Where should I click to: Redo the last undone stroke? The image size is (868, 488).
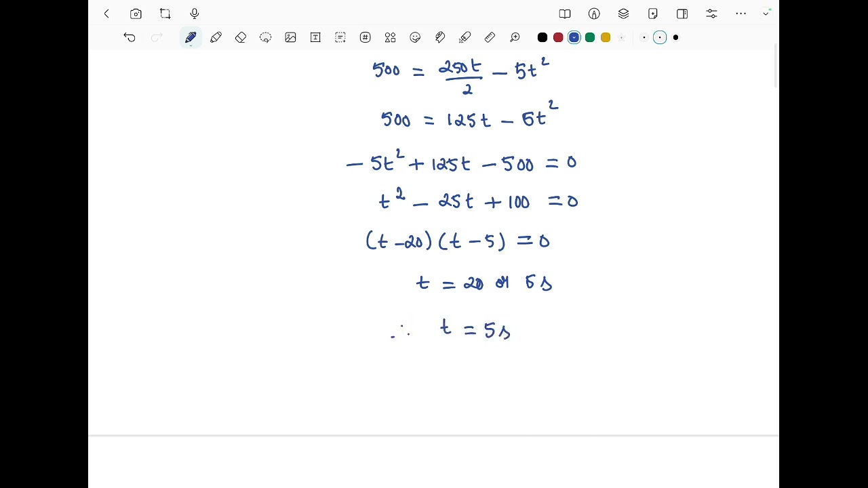pyautogui.click(x=157, y=37)
